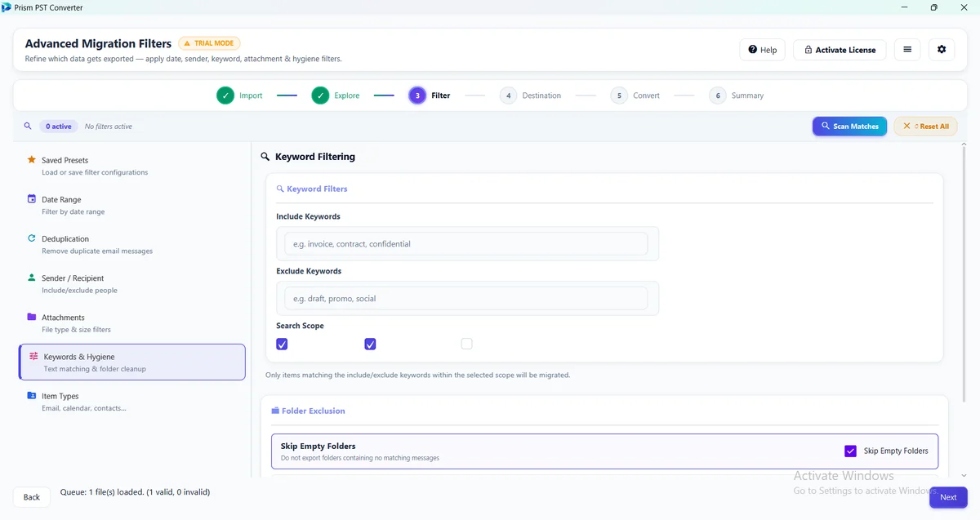Screen dimensions: 980x520
Task: Select the Keywords & Hygiene sliders icon
Action: (33, 357)
